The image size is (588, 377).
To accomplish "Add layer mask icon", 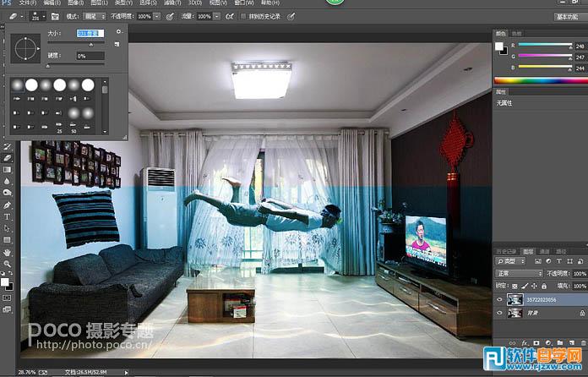I will [536, 343].
